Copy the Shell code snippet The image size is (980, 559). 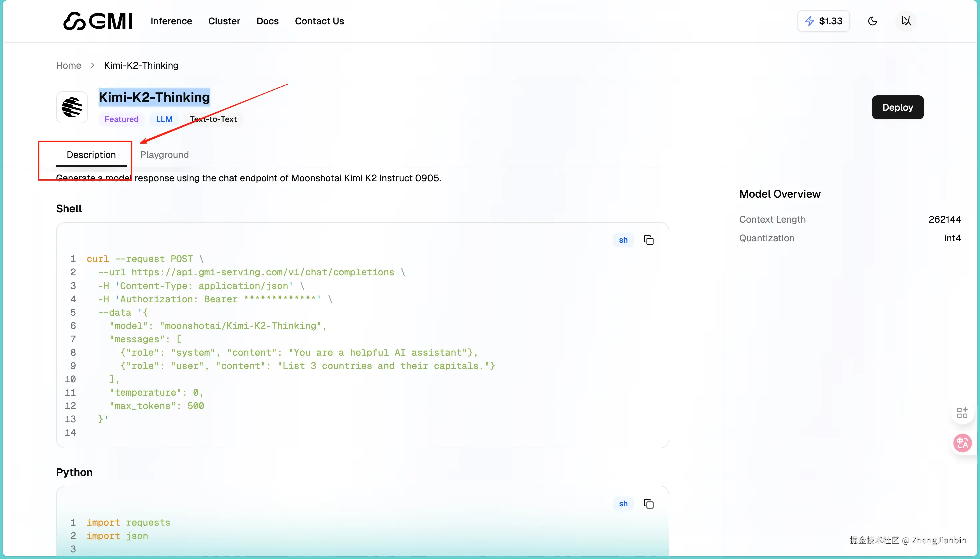[x=648, y=240]
